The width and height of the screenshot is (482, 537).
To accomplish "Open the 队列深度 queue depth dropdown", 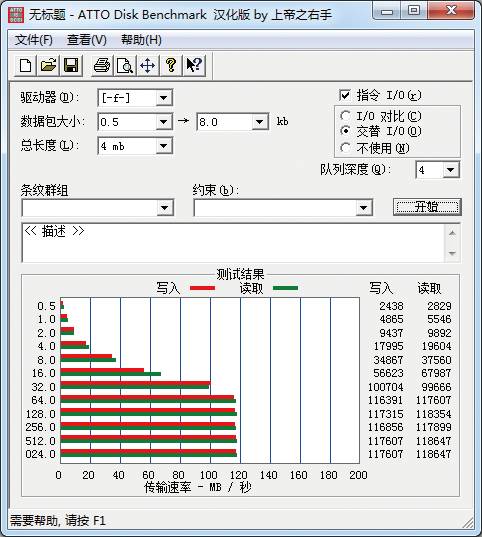I will (x=450, y=170).
